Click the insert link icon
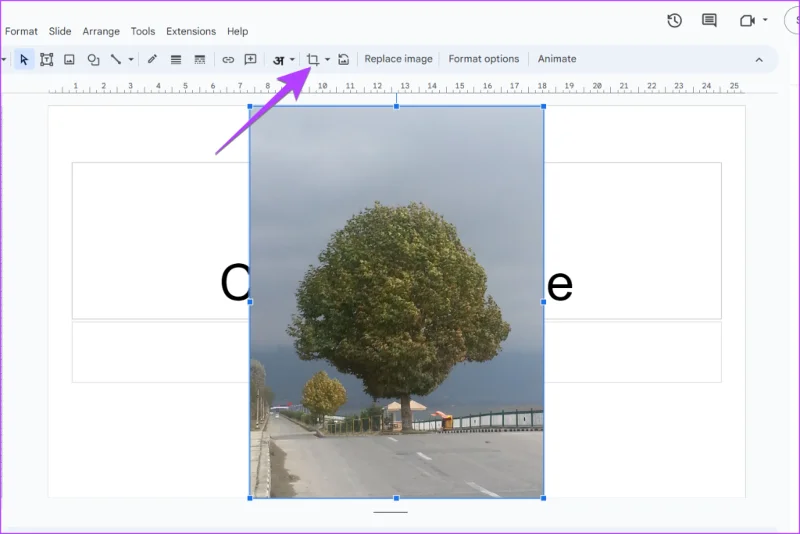 (x=228, y=60)
